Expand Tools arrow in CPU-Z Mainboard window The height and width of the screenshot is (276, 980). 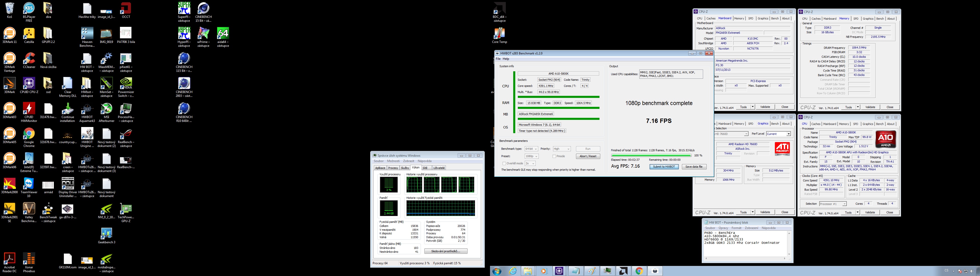[x=753, y=107]
